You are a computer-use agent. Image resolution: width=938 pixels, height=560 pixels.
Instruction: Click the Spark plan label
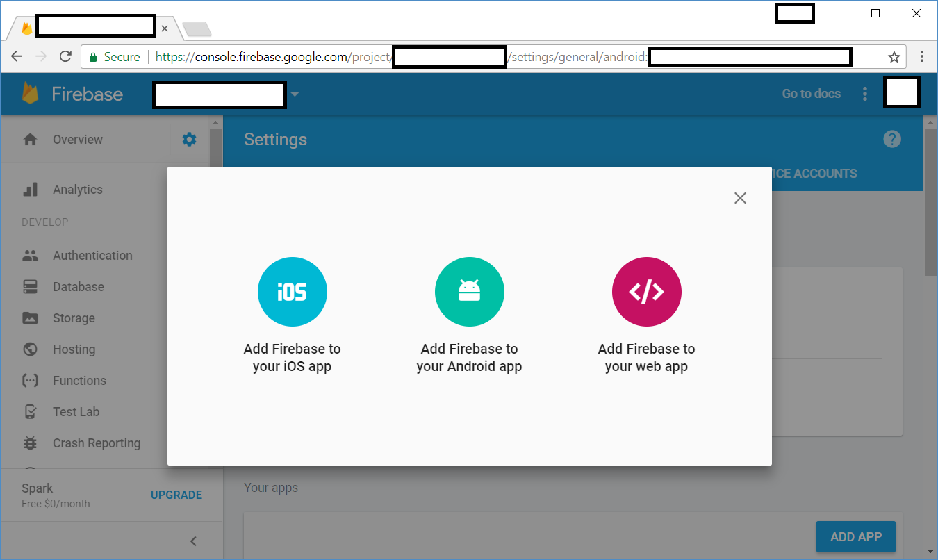38,488
